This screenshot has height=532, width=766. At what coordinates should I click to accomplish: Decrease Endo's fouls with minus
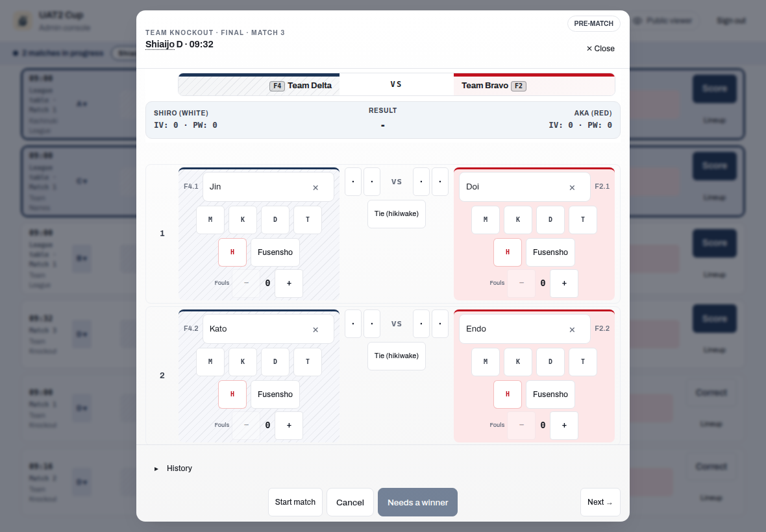(521, 425)
